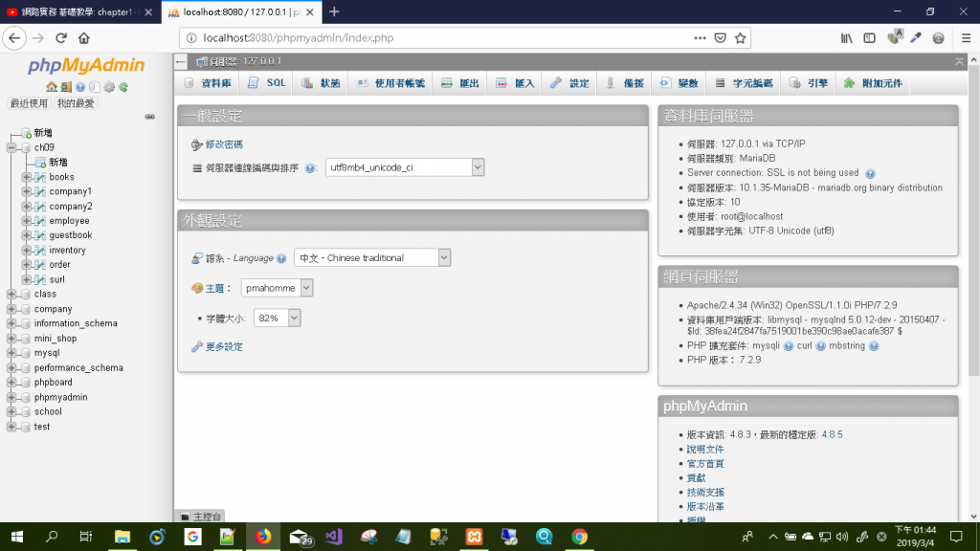Image resolution: width=980 pixels, height=551 pixels.
Task: Open the 使用者帳號 user accounts tab
Action: (x=390, y=83)
